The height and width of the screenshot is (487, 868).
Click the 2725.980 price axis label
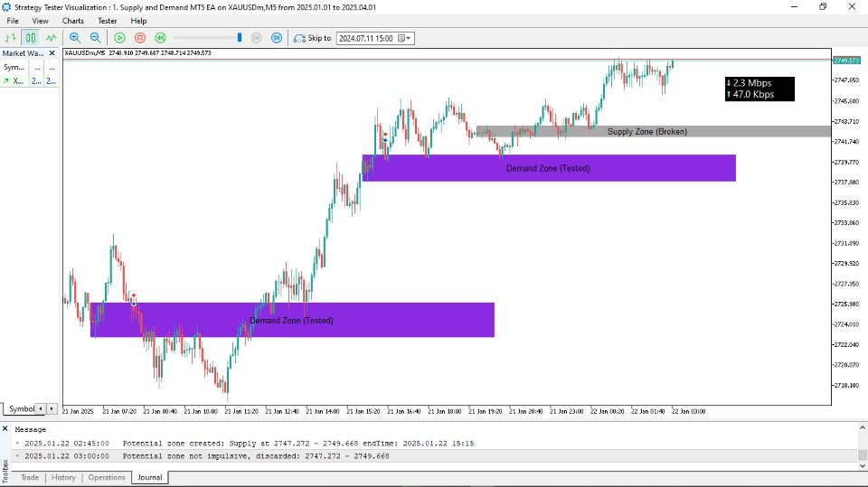point(846,304)
